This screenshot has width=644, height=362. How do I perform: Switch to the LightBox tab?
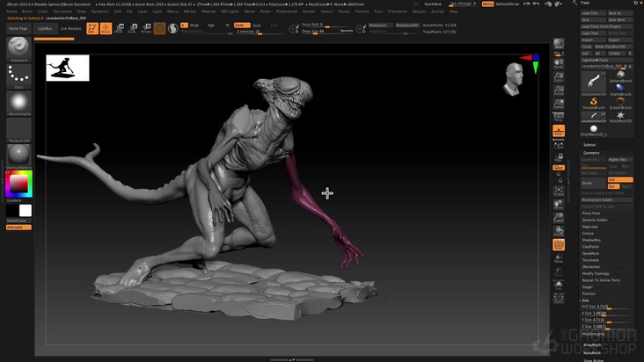coord(45,28)
